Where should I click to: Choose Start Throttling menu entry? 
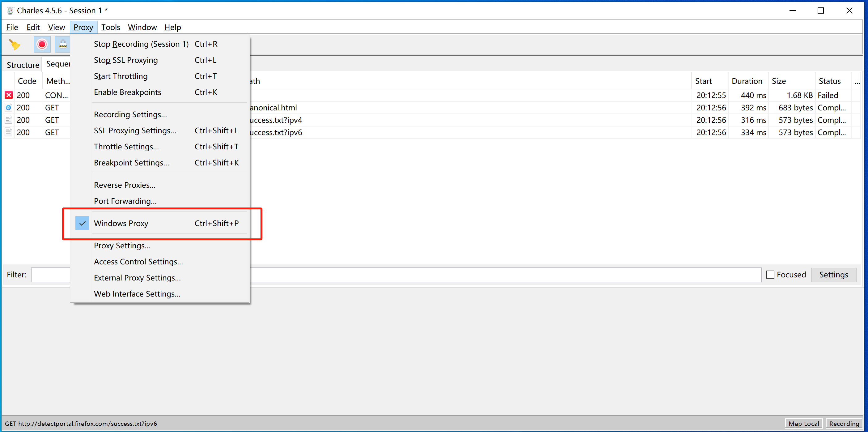(x=160, y=76)
